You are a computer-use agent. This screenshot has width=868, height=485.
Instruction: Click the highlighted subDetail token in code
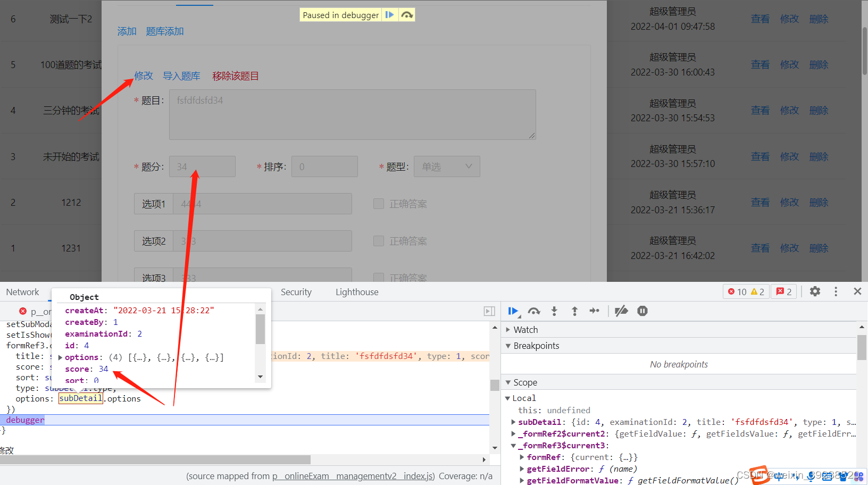pos(80,398)
